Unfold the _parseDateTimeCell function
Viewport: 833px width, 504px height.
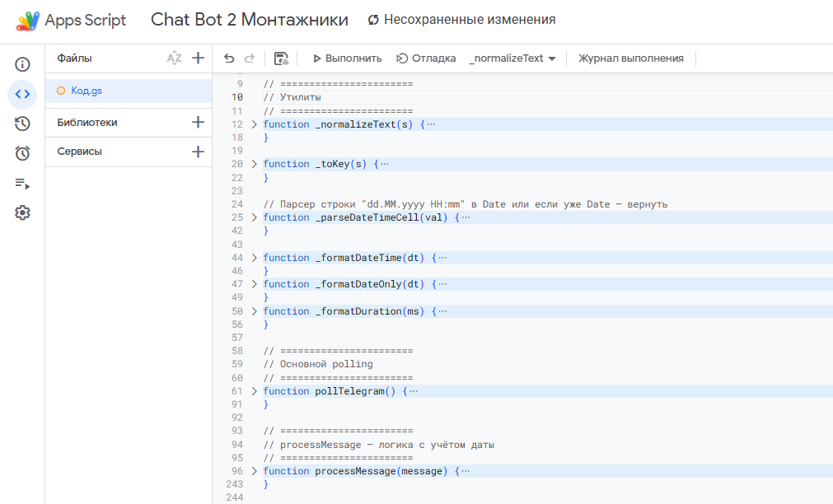pos(254,217)
